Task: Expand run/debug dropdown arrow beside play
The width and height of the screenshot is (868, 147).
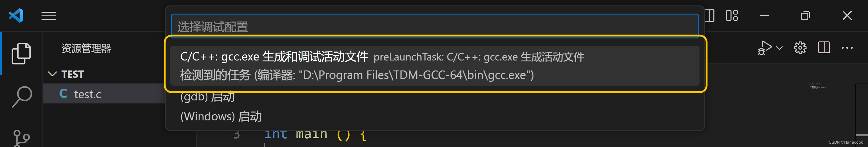Action: point(779,48)
